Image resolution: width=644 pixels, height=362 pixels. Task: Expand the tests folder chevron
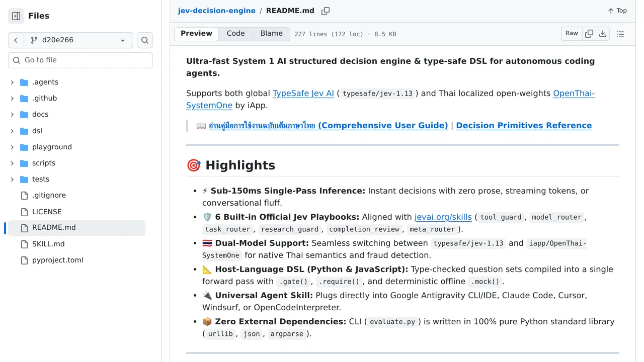click(x=12, y=179)
